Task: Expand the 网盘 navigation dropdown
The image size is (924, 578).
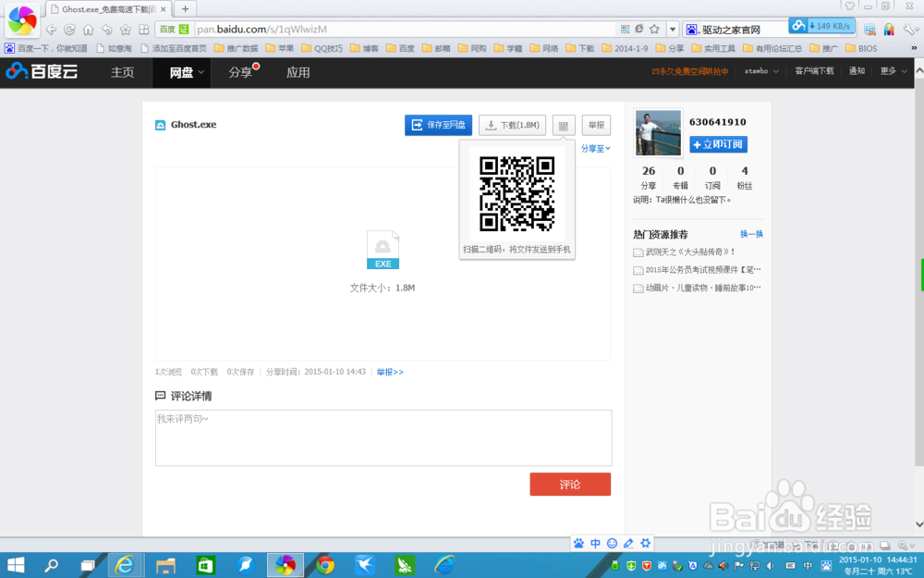Action: tap(201, 72)
